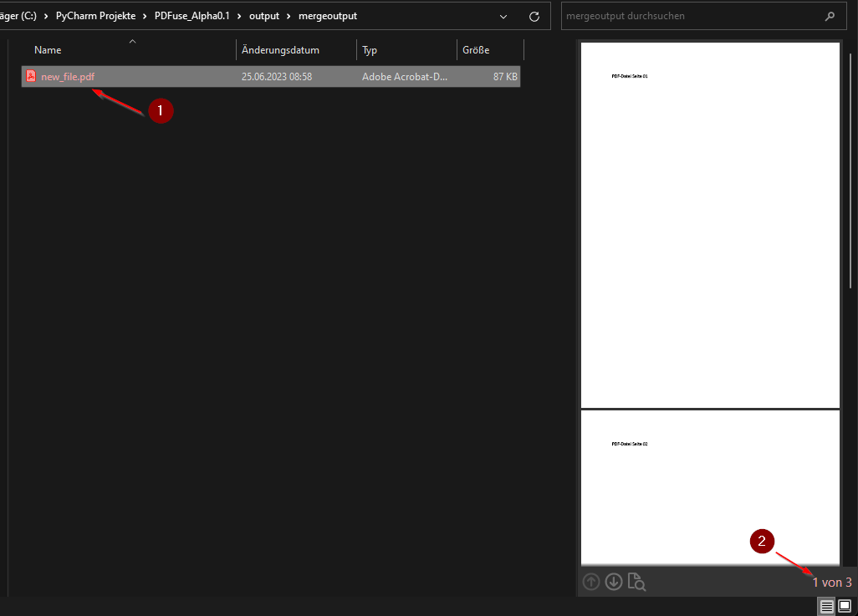
Task: Click the PDF icon of new_file.pdf
Action: click(x=31, y=76)
